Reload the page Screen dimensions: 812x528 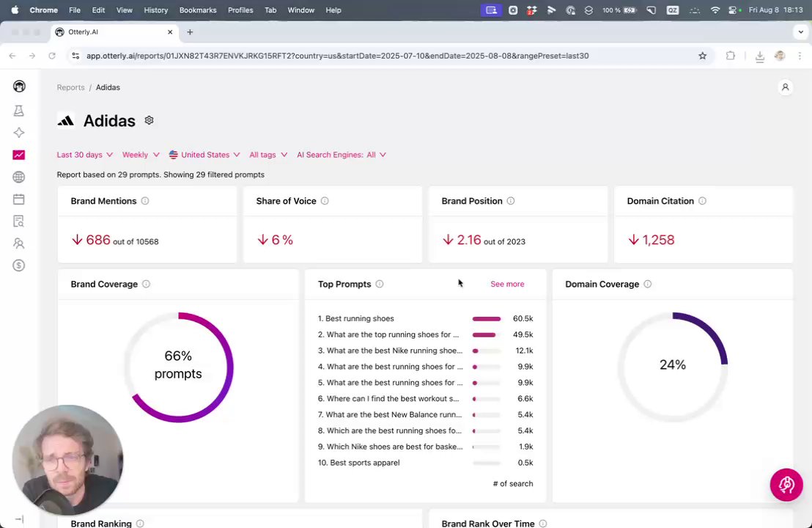52,56
